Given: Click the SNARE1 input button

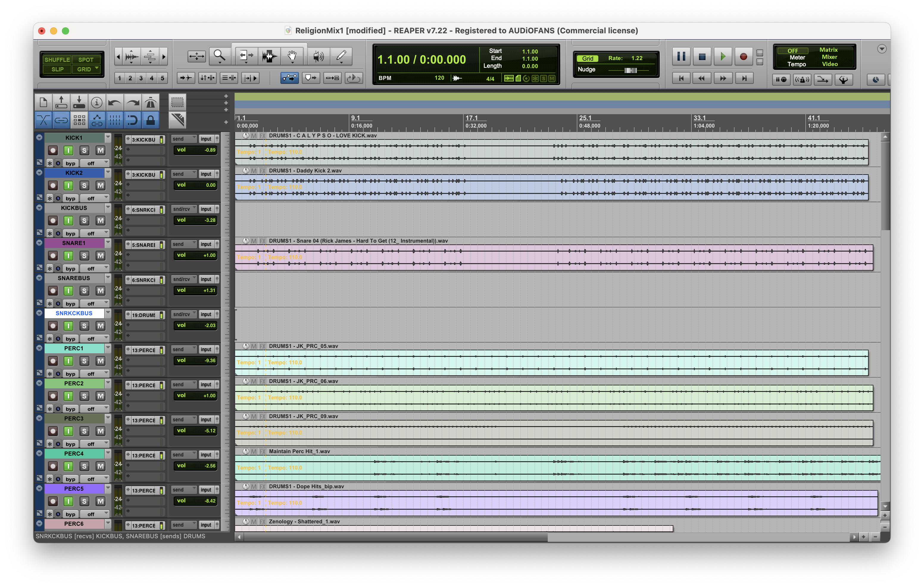Looking at the screenshot, I should click(206, 244).
